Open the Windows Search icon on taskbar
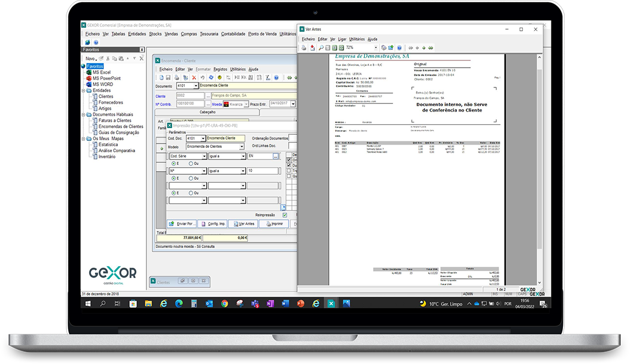Viewport: 630px width, 364px height. (x=103, y=304)
